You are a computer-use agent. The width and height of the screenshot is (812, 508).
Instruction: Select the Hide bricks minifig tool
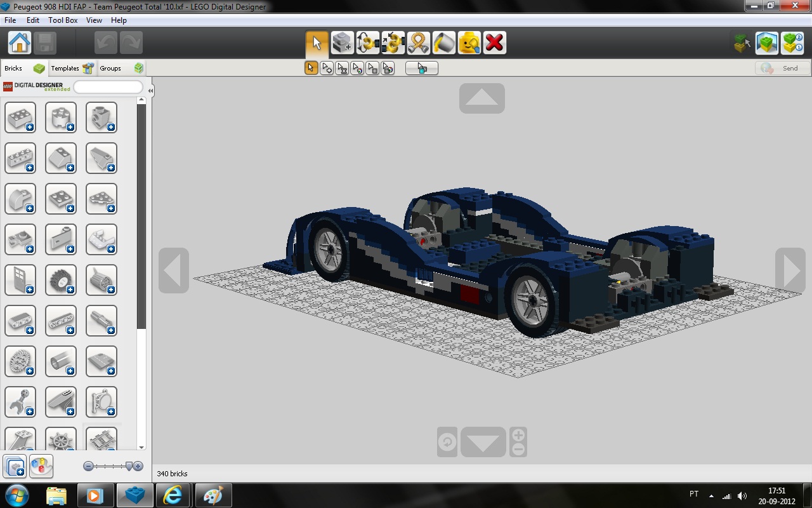469,43
